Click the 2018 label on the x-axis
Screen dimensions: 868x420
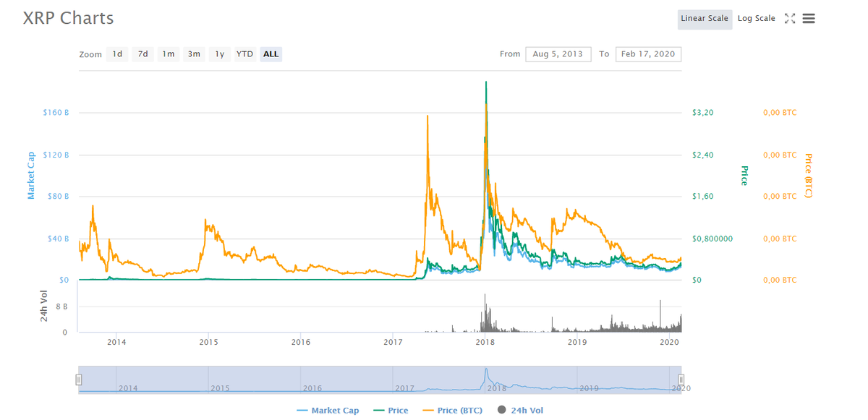click(x=485, y=341)
